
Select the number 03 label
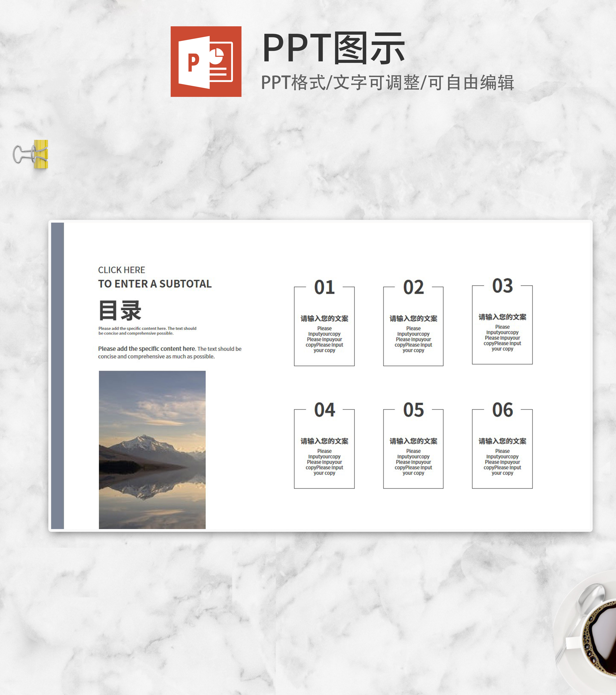[502, 286]
